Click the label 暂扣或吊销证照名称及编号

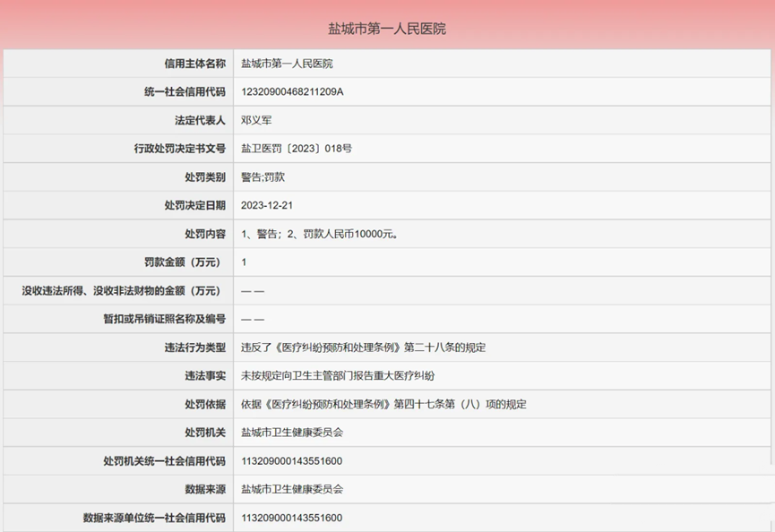(x=164, y=319)
